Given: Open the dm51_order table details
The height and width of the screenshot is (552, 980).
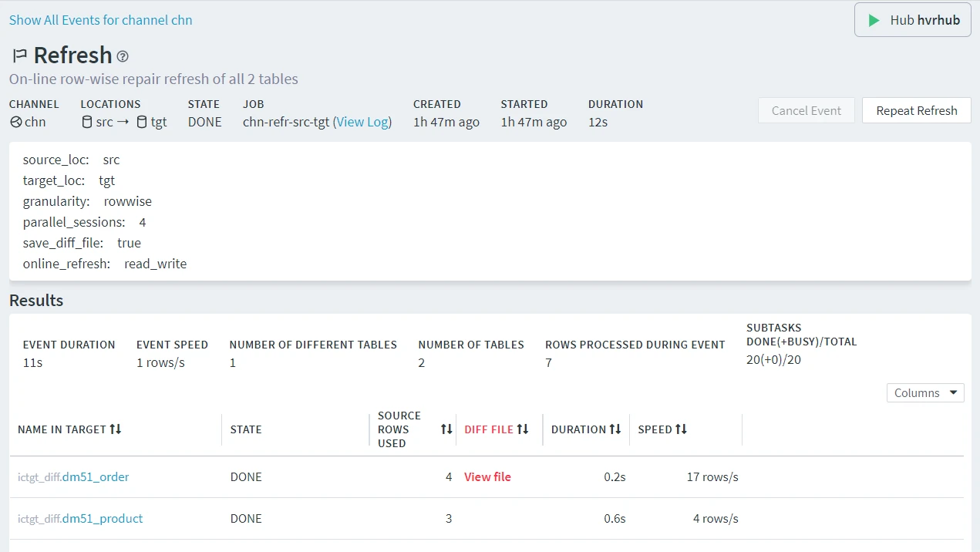Looking at the screenshot, I should tap(96, 476).
